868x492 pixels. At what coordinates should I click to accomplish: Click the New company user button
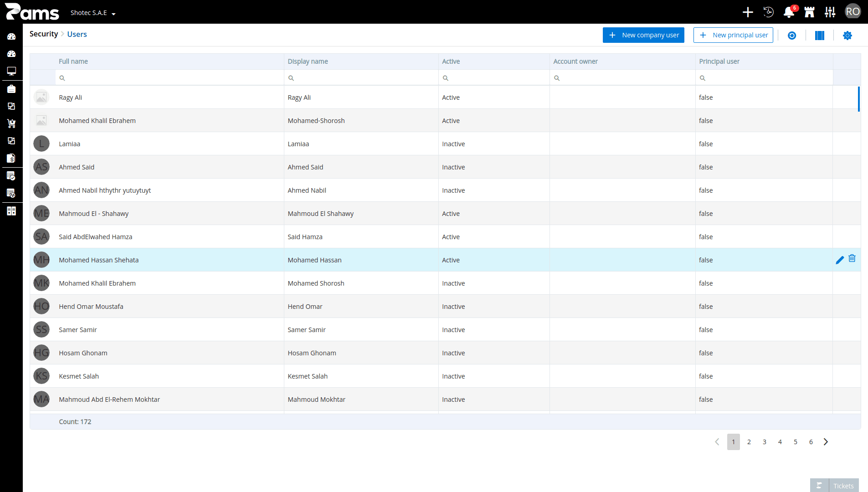(x=643, y=35)
